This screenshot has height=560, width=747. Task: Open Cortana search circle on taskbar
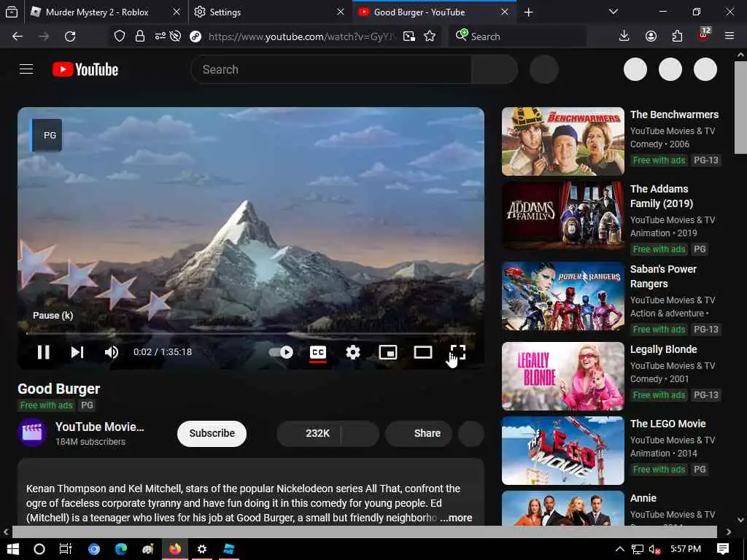pyautogui.click(x=39, y=549)
